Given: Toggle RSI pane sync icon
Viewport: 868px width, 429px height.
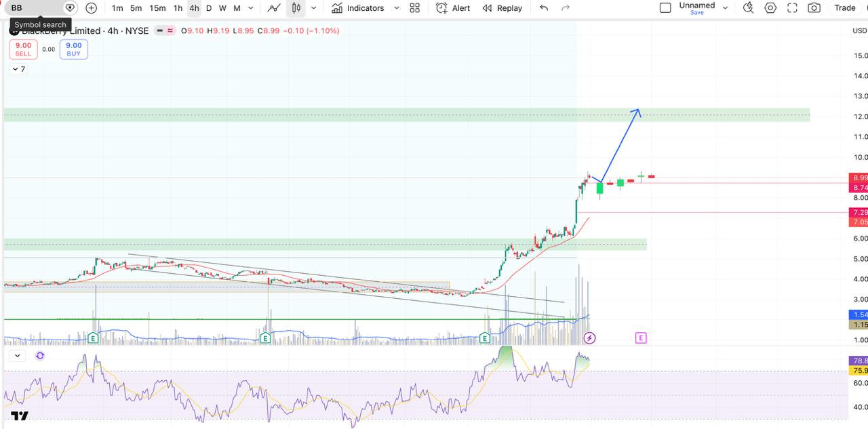Looking at the screenshot, I should pos(40,356).
